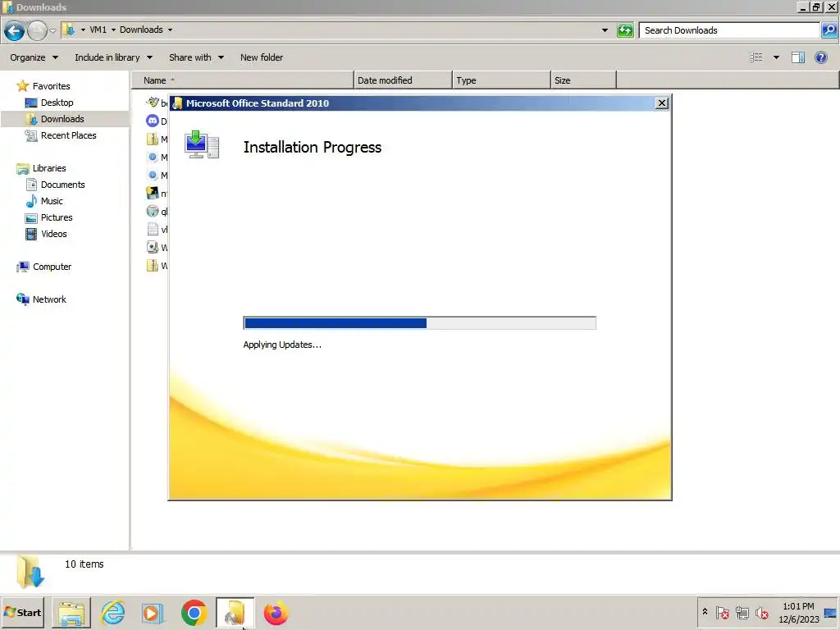Click the Downloads breadcrumb in address bar

(141, 30)
